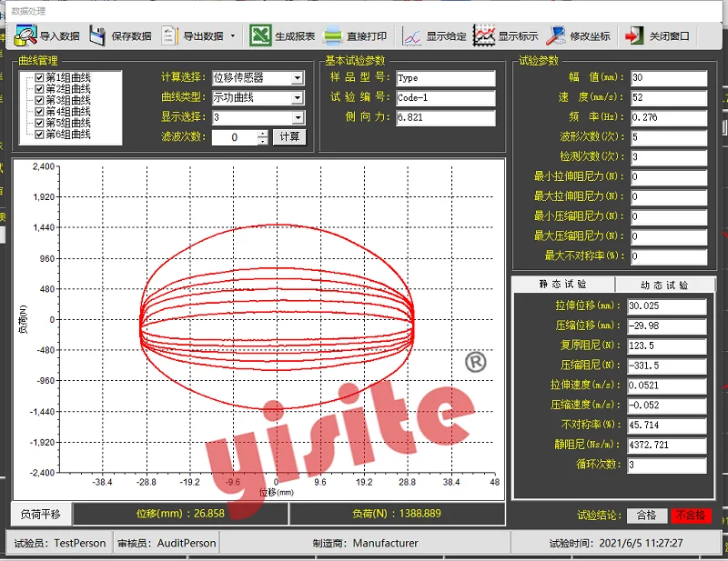The image size is (728, 561).
Task: Click the Modify Coordinates (修改坐标) icon
Action: coord(556,35)
